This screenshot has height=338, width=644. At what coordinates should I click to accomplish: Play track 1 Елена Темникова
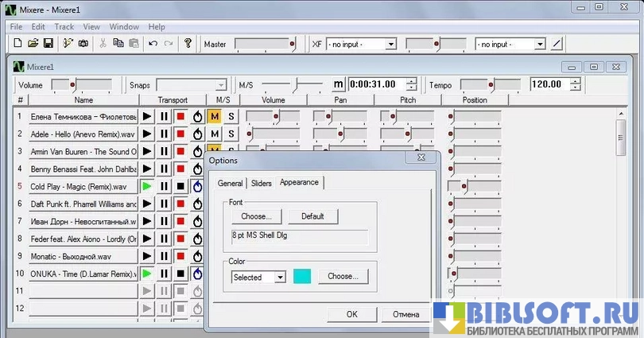coord(147,117)
